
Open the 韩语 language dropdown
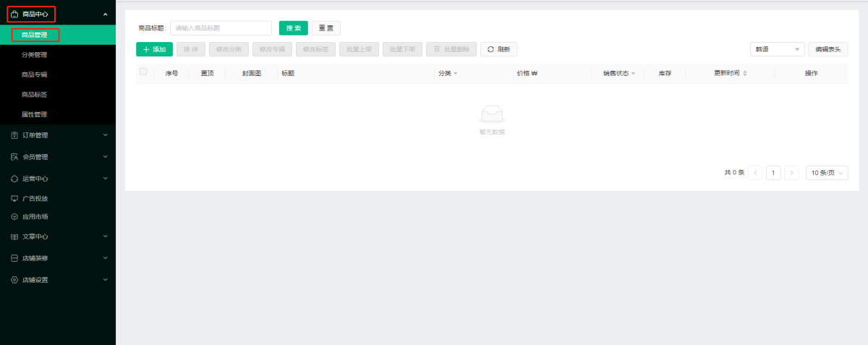(x=777, y=49)
